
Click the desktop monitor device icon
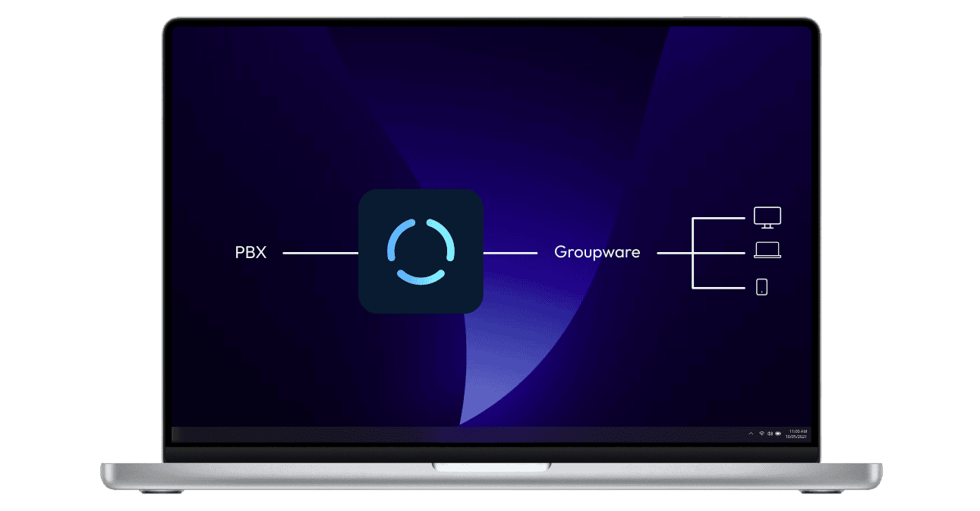[x=767, y=217]
